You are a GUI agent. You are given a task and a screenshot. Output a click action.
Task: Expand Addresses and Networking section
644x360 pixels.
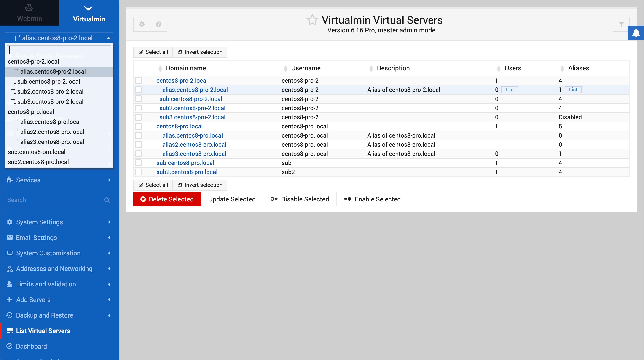tap(109, 269)
